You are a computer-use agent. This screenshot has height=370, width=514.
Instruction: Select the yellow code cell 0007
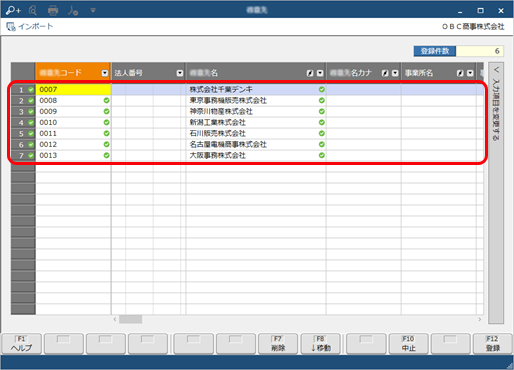tap(73, 89)
